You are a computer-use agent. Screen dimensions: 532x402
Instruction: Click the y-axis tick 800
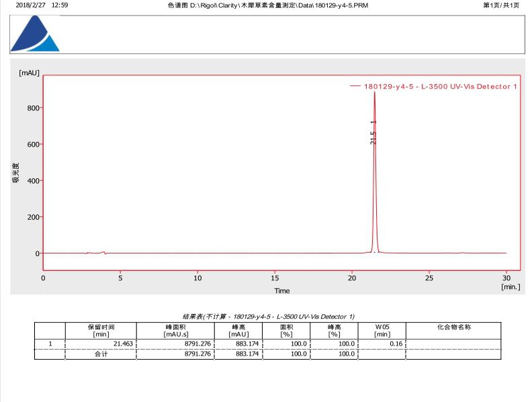click(33, 108)
